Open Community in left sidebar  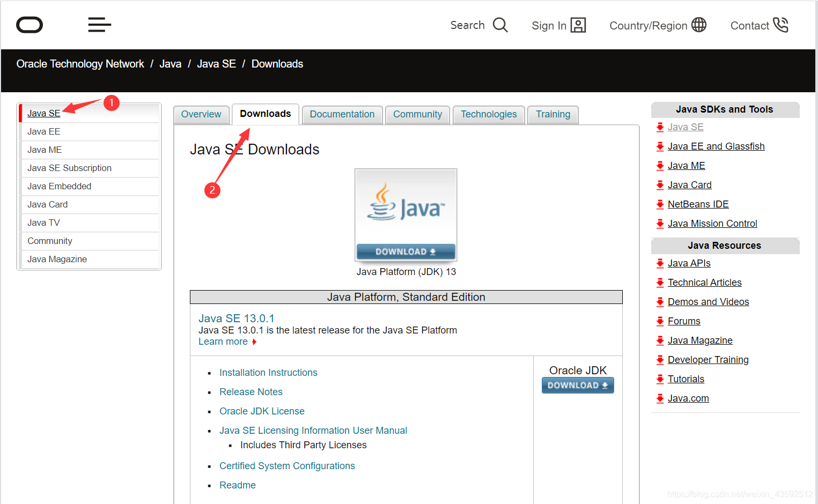coord(89,241)
